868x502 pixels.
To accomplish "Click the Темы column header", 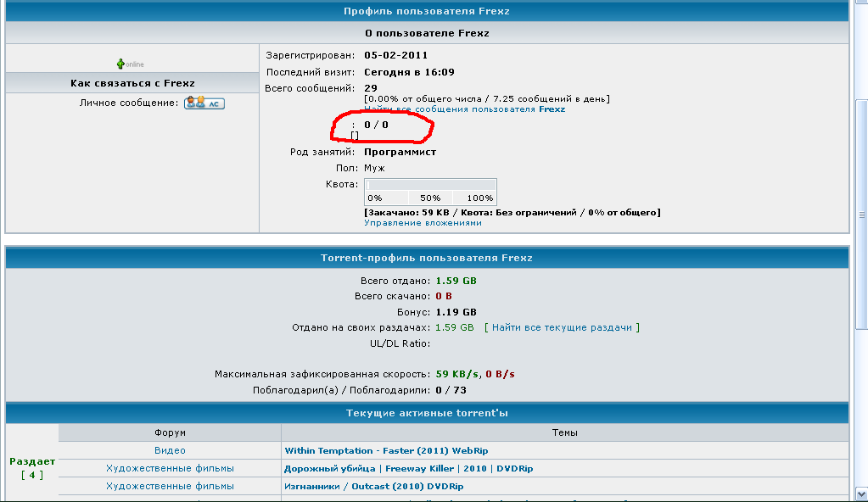I will 564,432.
